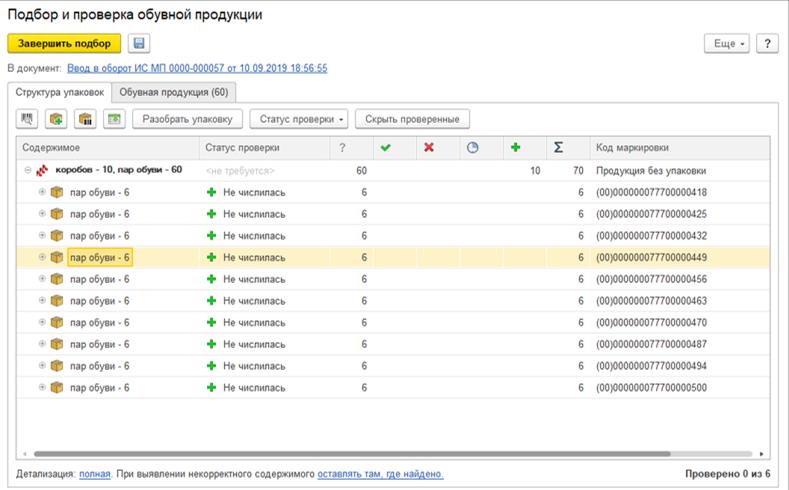Collapse the коробов - 10 root node
The image size is (789, 490).
[28, 171]
